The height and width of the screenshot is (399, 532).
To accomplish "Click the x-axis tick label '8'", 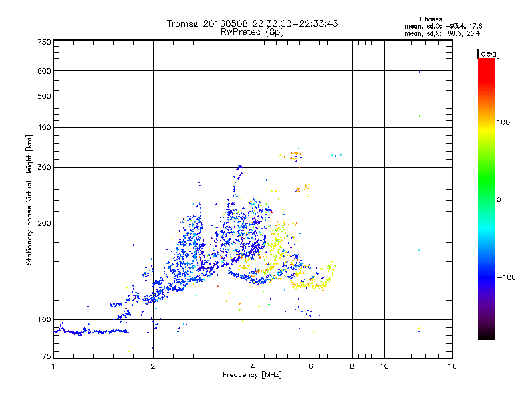I will pyautogui.click(x=352, y=366).
